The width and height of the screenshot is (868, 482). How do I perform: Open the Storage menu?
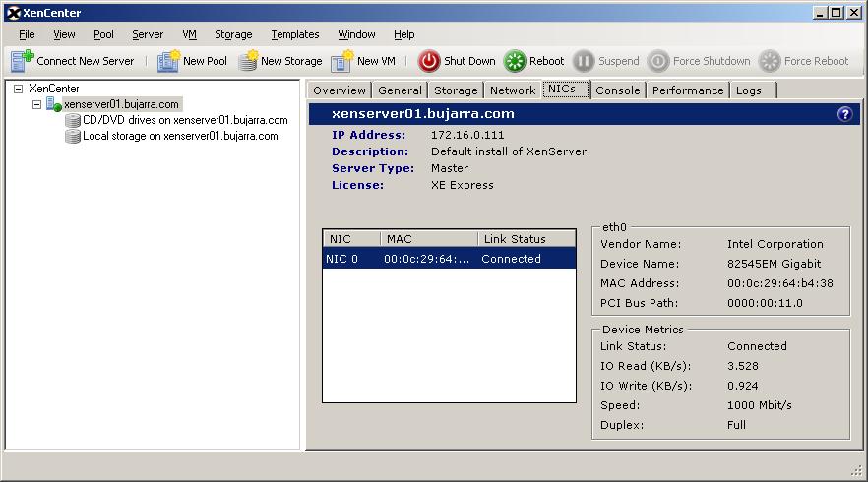click(x=233, y=34)
